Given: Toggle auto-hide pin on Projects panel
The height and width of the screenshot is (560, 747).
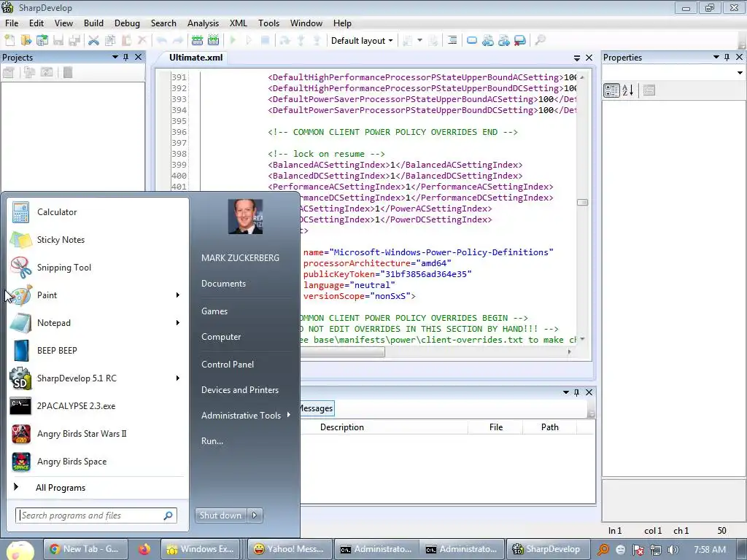Looking at the screenshot, I should (125, 57).
